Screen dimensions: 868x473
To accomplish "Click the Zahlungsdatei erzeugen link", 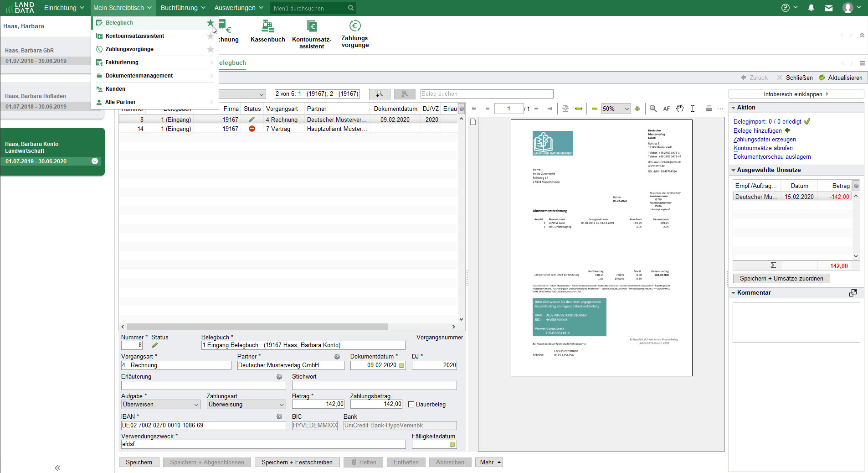I will click(x=765, y=140).
